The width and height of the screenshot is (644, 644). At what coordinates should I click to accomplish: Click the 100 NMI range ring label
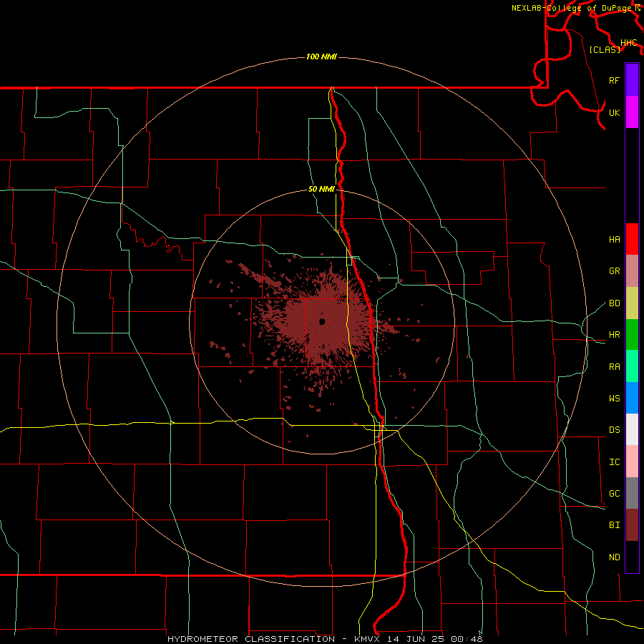(321, 57)
